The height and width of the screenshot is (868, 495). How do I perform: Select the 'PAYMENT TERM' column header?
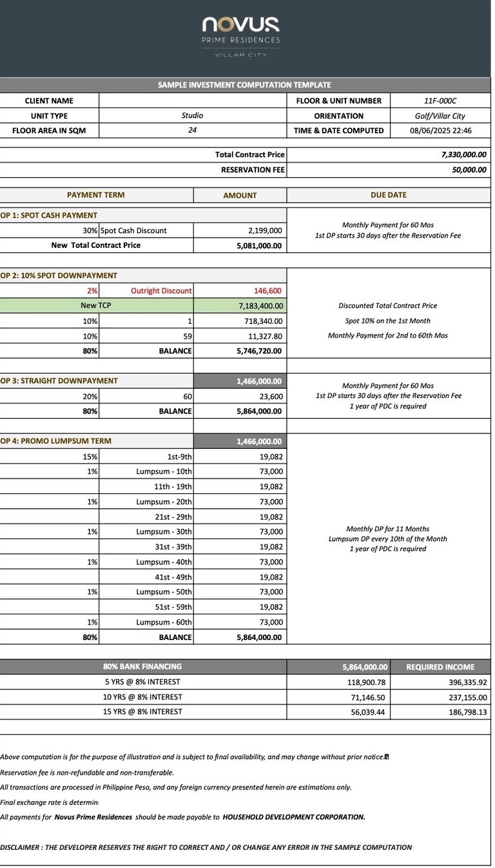click(96, 195)
